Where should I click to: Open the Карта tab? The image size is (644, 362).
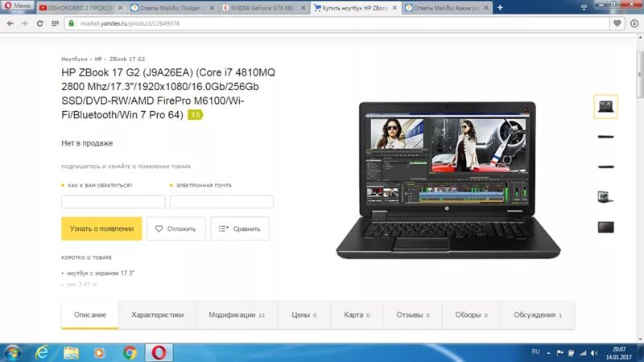pyautogui.click(x=357, y=315)
